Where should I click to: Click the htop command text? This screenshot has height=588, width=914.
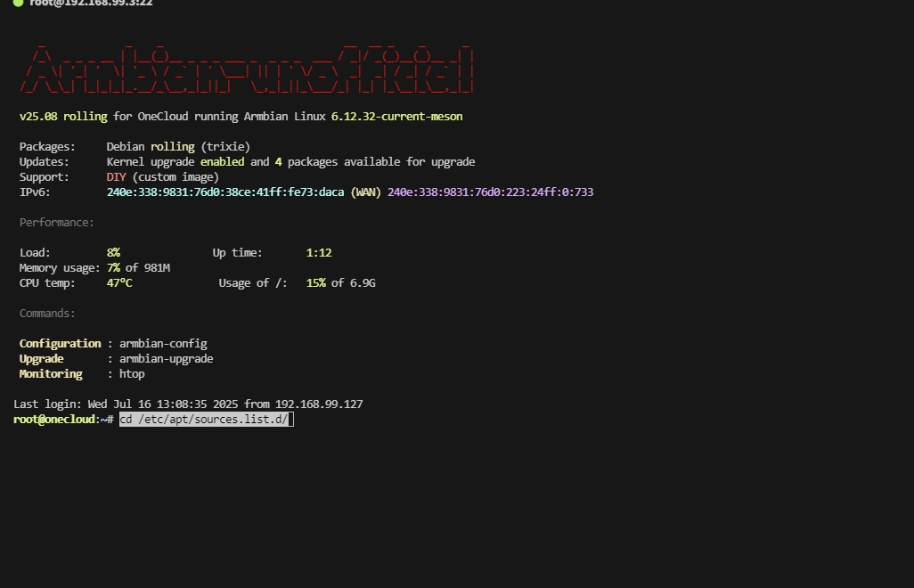point(132,373)
